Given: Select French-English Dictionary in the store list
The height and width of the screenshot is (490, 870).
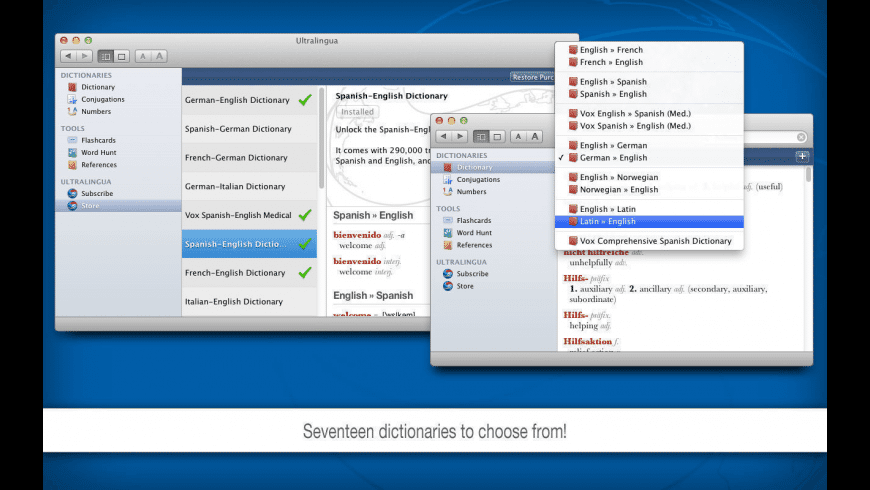Looking at the screenshot, I should pyautogui.click(x=249, y=273).
